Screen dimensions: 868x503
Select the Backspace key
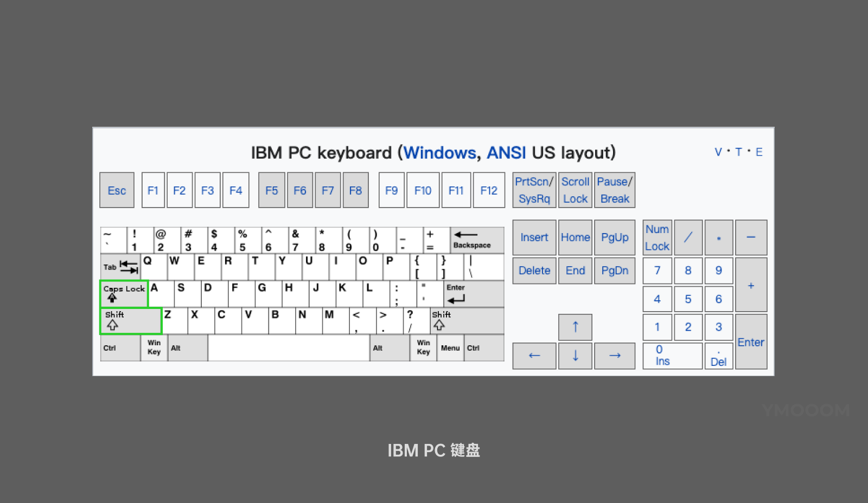[477, 240]
